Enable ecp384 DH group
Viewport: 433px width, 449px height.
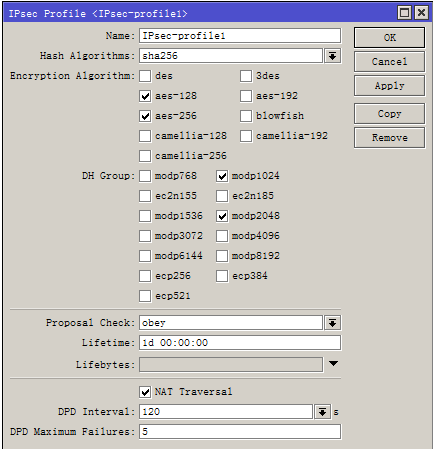point(222,276)
